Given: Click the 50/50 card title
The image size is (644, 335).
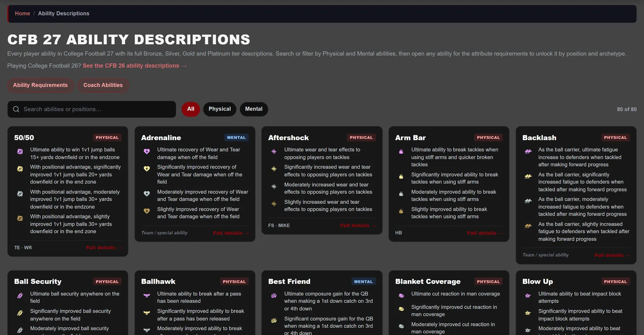Looking at the screenshot, I should pos(24,138).
